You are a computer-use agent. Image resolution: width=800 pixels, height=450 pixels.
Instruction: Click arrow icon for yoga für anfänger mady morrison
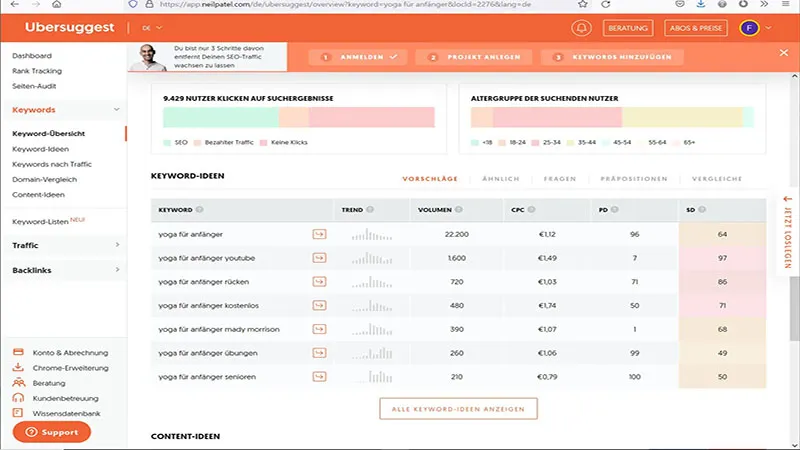[319, 329]
